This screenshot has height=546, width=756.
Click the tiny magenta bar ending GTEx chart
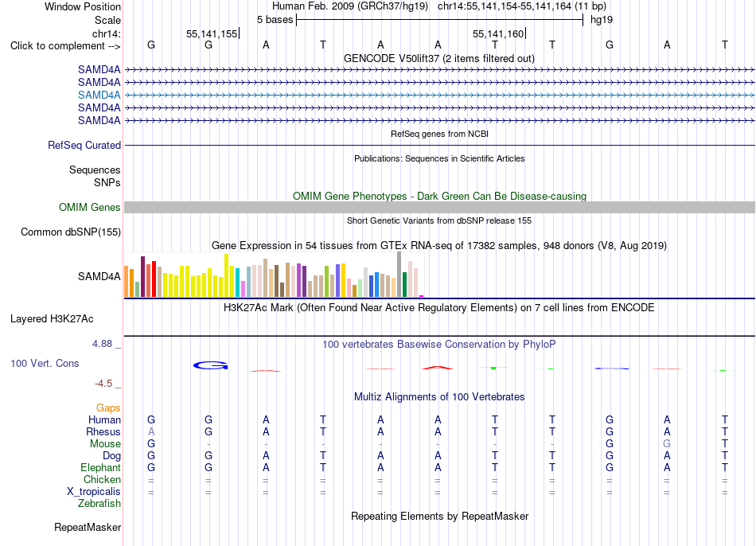(x=422, y=296)
